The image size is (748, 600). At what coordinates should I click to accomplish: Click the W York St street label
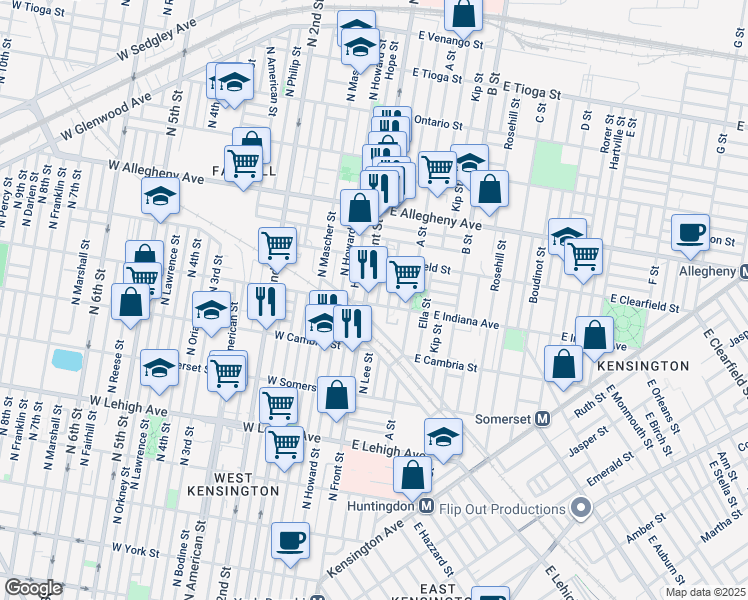pyautogui.click(x=135, y=550)
